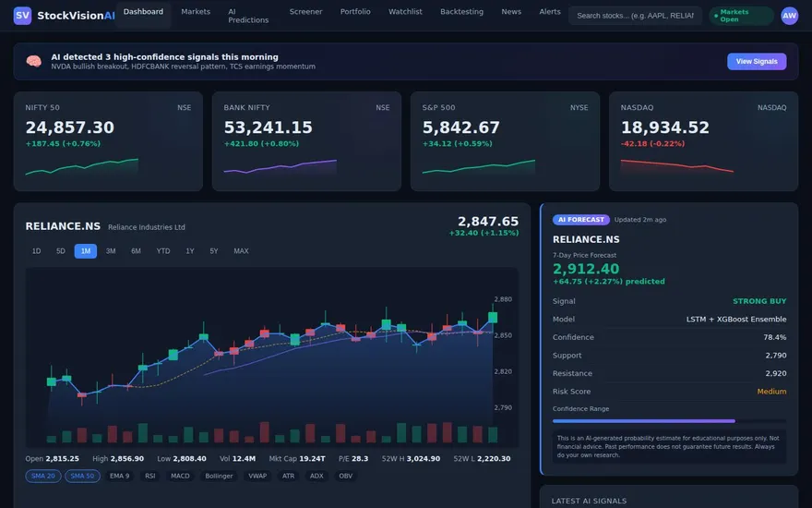Switch to the Screener tab
Viewport: 812px width, 508px height.
(x=305, y=11)
